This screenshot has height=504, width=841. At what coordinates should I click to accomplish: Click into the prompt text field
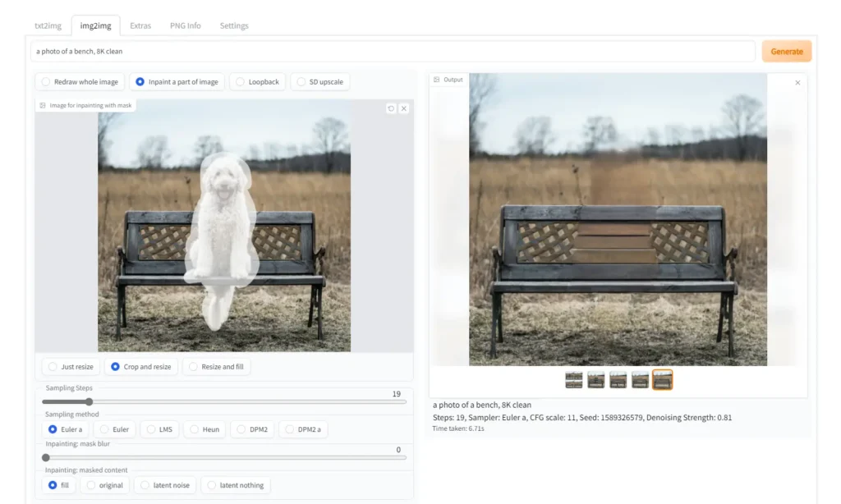click(x=393, y=52)
